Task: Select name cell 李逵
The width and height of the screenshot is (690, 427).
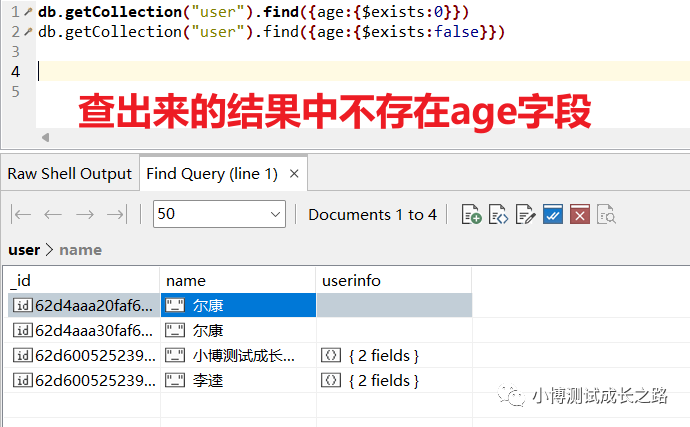Action: [238, 380]
